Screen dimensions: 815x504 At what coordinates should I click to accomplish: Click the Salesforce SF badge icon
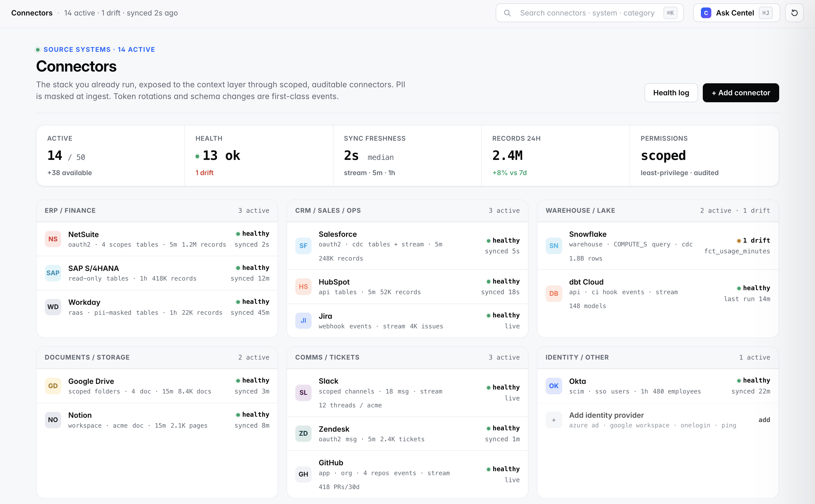tap(303, 246)
